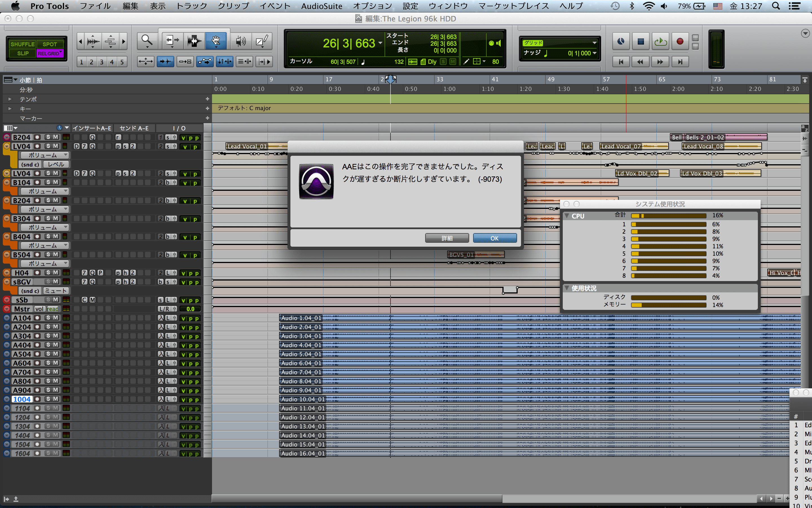The image size is (812, 508).
Task: Open the 編集 menu
Action: pyautogui.click(x=131, y=6)
